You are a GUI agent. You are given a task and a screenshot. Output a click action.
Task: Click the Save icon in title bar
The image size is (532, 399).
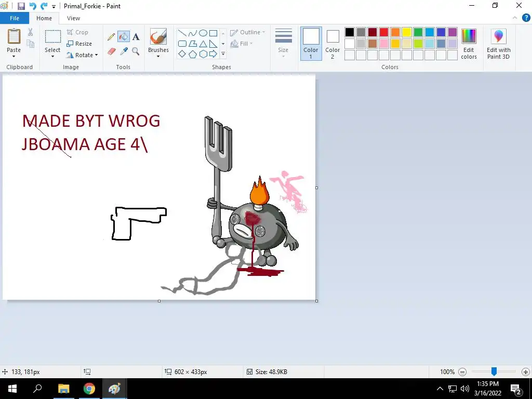coord(21,6)
